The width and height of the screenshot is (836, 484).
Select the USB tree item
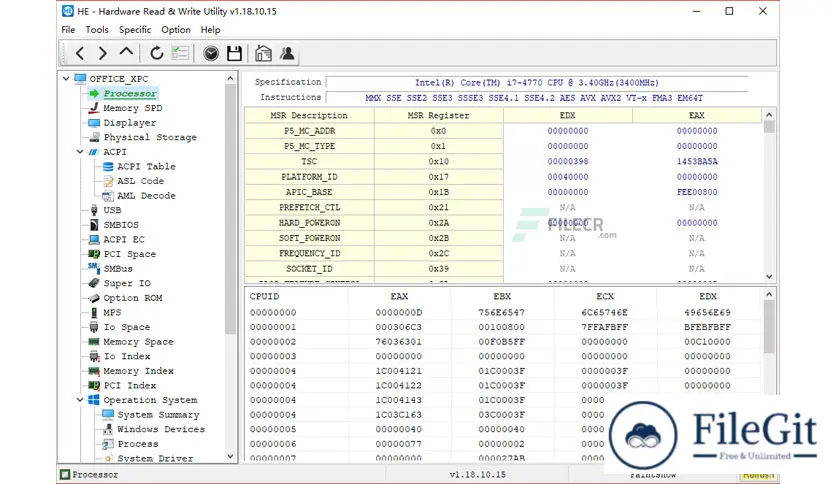point(112,210)
